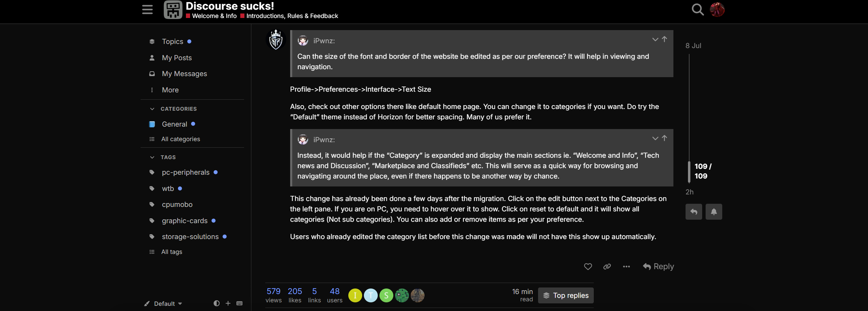Click the forum logo icon

coord(173,9)
